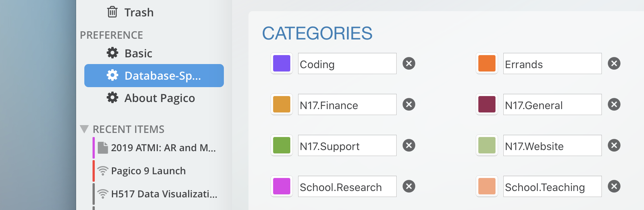Edit the N17.Finance category name field
Viewport: 644px width, 210px height.
[347, 105]
